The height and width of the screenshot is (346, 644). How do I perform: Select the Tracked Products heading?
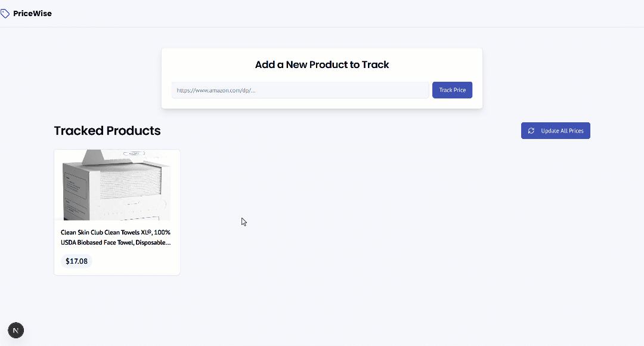point(107,131)
